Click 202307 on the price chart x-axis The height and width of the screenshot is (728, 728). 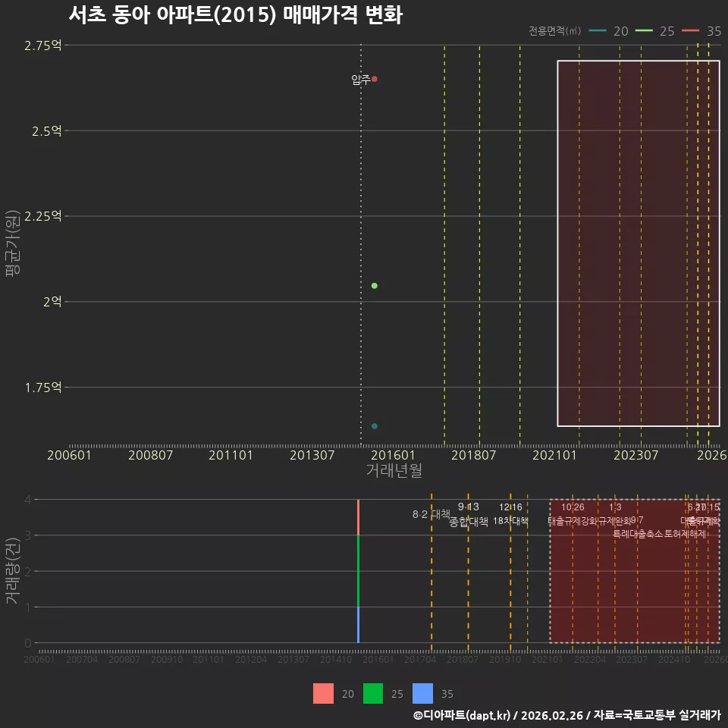(x=635, y=455)
